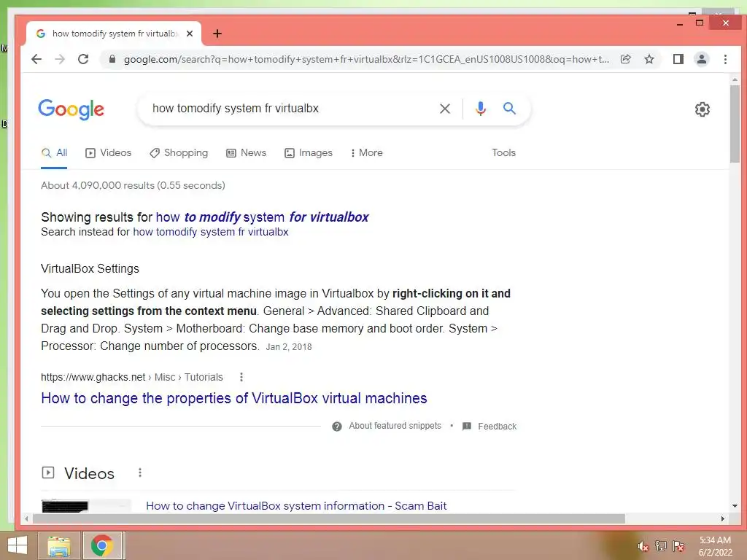Click the 'VirtualBox Settings' snippet heading

coord(90,268)
